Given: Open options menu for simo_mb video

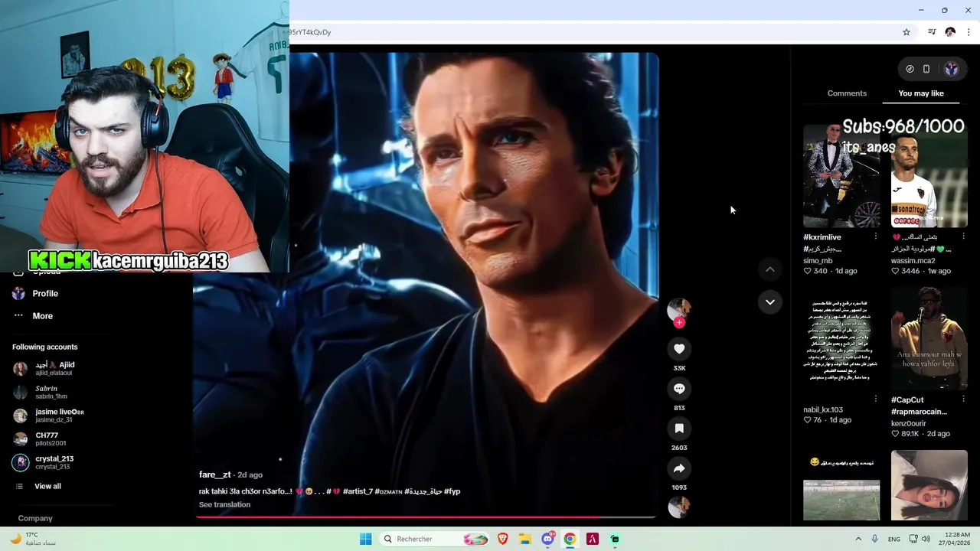Looking at the screenshot, I should coord(876,237).
